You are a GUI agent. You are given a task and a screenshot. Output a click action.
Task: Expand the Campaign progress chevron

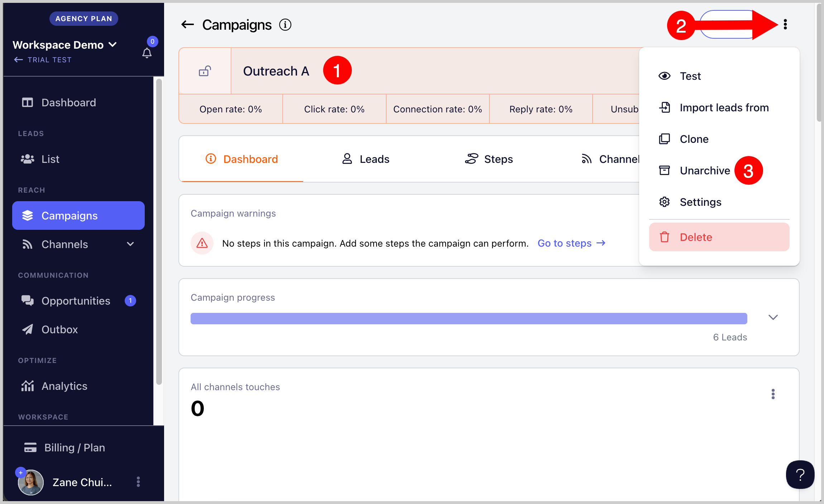pos(773,317)
